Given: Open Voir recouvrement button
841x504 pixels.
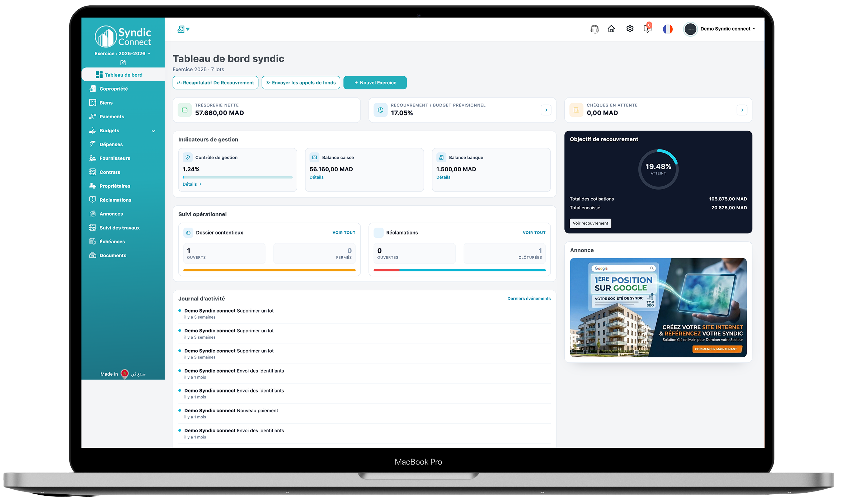Looking at the screenshot, I should (x=590, y=223).
